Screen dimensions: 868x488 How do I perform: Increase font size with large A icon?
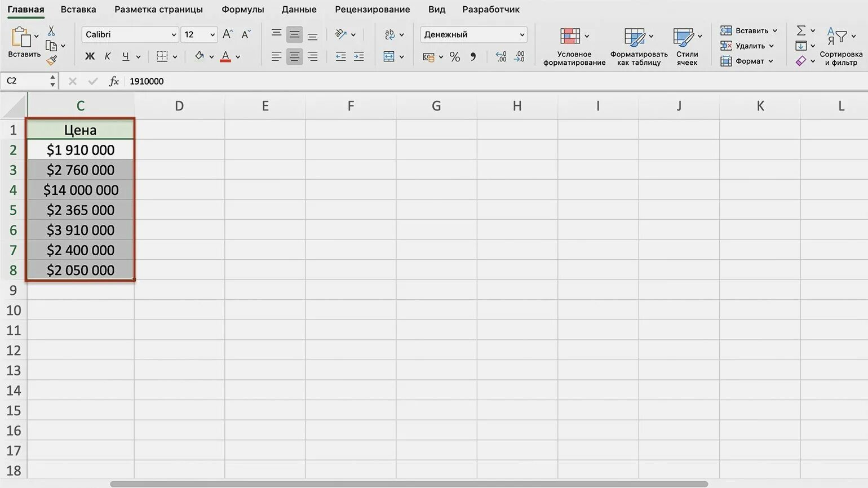coord(228,34)
